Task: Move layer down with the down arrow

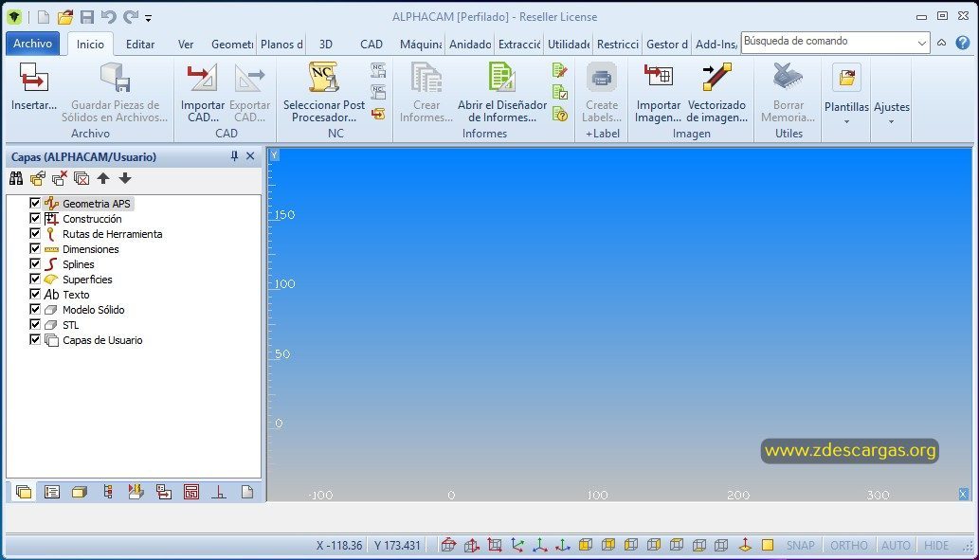Action: click(125, 178)
